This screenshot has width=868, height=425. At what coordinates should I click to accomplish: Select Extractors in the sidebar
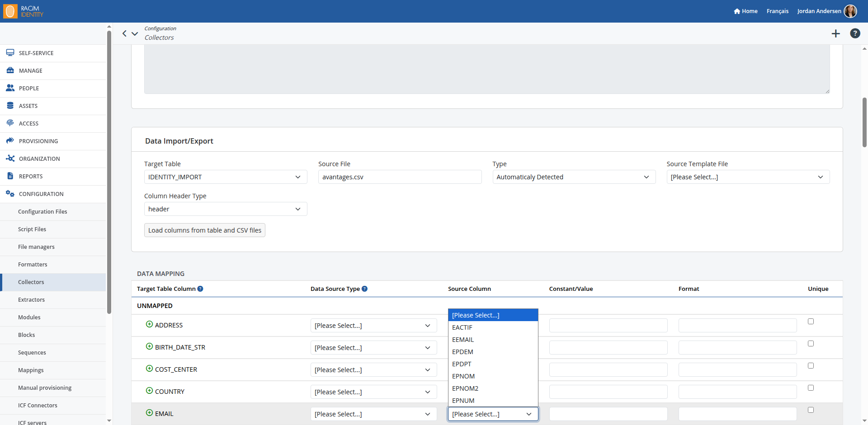pos(31,300)
